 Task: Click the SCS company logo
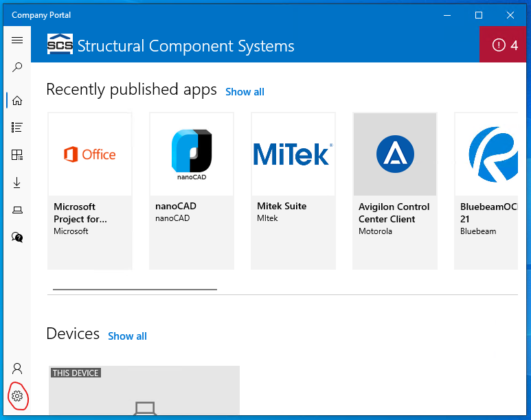point(60,44)
